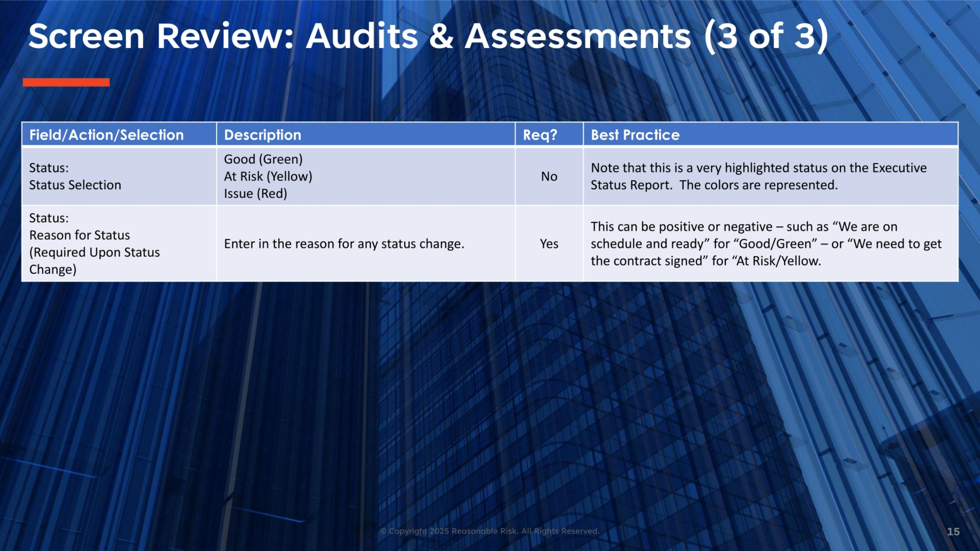Screen dimensions: 980x551
Task: Select the 'Field/Action/Selection' column header
Action: [119, 134]
